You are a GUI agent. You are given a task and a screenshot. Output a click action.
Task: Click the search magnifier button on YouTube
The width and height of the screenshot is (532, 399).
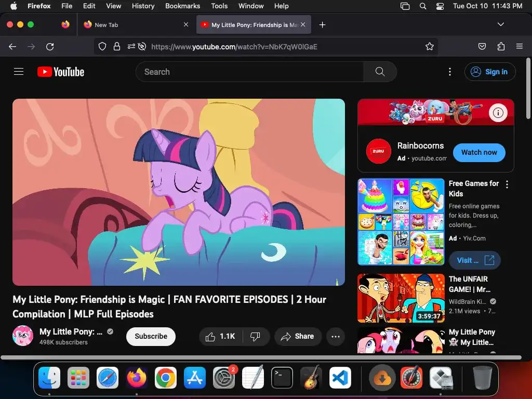[x=380, y=72]
